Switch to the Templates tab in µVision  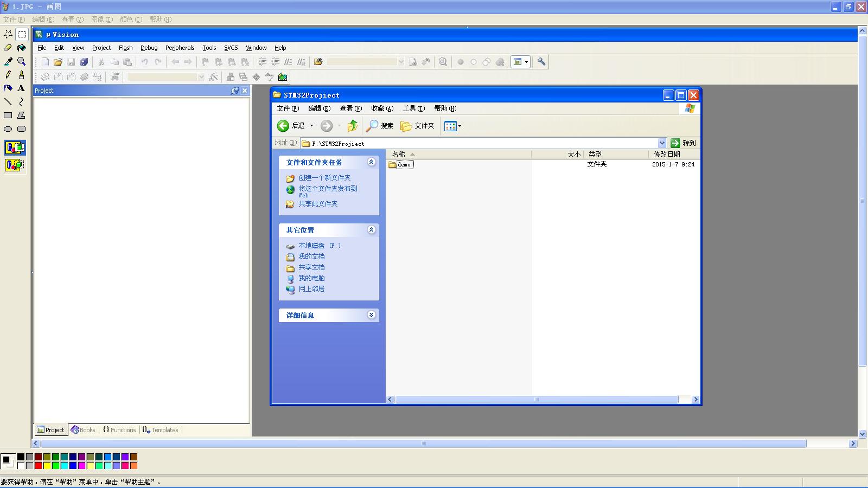(161, 430)
